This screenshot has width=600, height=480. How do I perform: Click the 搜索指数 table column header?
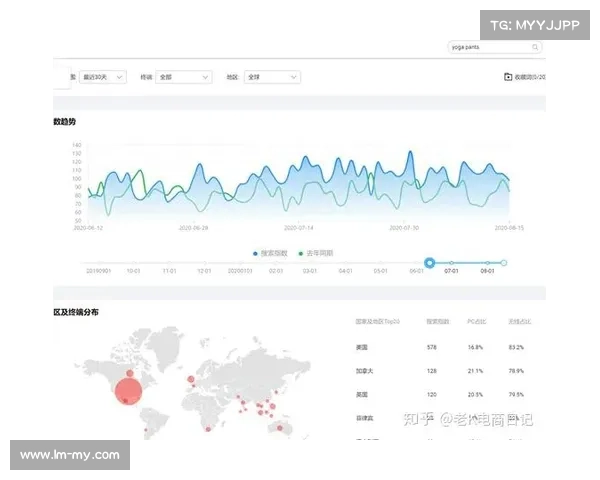point(438,321)
